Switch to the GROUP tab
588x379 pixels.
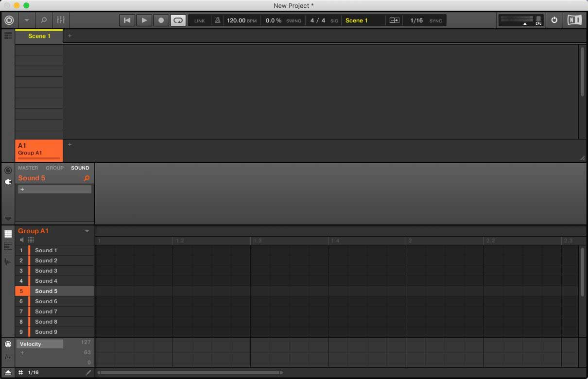tap(54, 168)
